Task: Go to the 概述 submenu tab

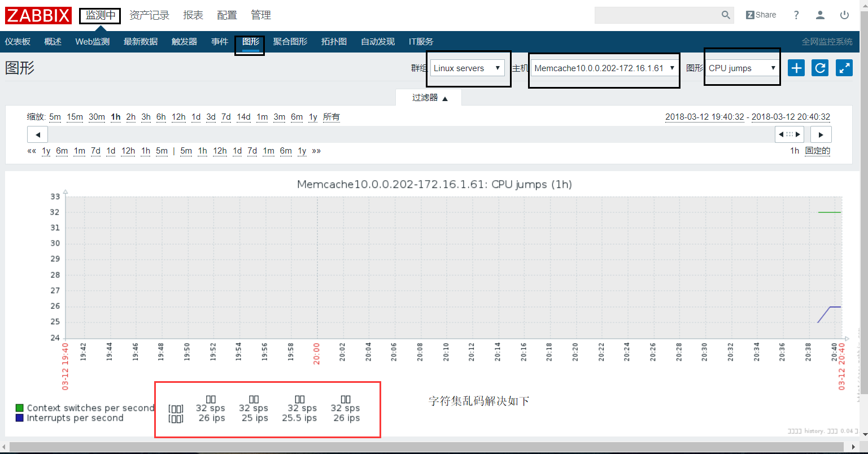Action: (53, 42)
